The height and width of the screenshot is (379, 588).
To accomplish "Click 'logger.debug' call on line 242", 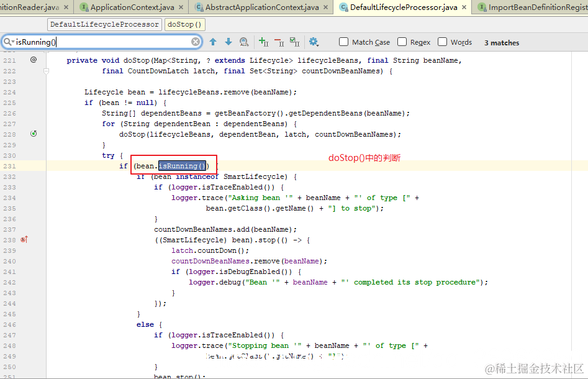I will coord(214,282).
